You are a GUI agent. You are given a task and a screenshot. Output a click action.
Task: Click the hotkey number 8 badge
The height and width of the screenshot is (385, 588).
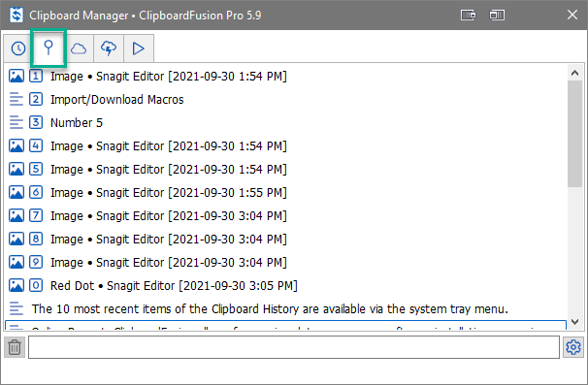[36, 239]
